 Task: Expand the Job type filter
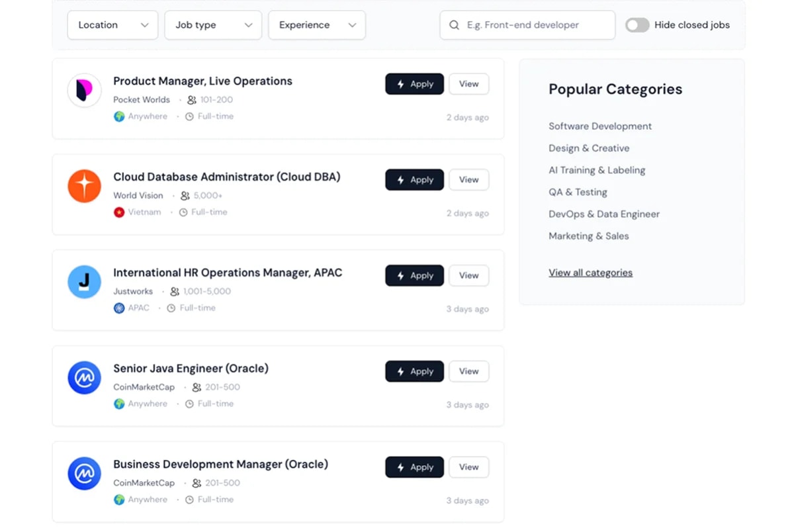tap(213, 25)
